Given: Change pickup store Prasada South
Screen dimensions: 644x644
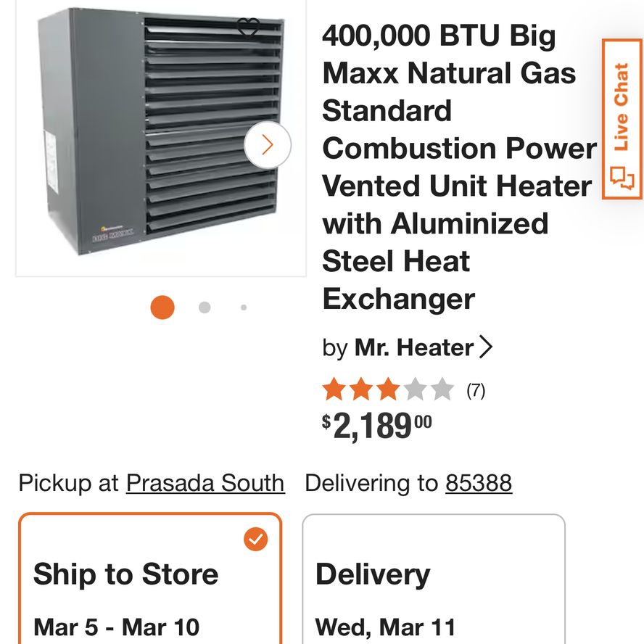Looking at the screenshot, I should tap(205, 483).
